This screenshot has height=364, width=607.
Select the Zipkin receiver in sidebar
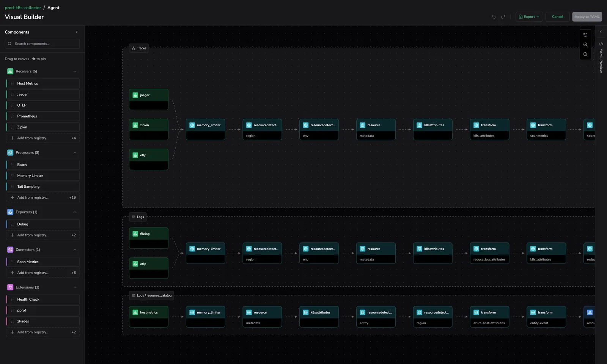[x=43, y=127]
